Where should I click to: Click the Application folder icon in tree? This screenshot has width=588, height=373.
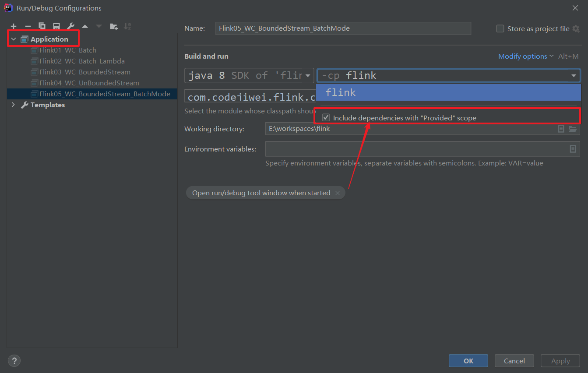tap(25, 39)
